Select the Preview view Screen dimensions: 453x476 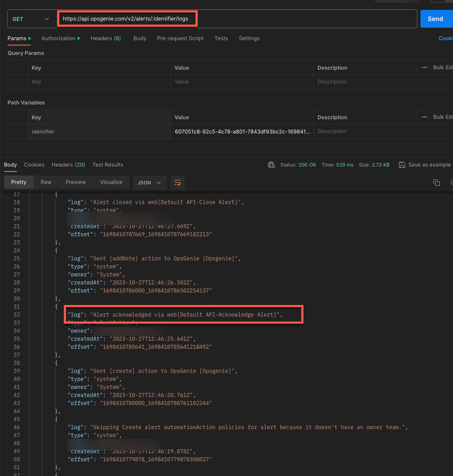click(x=76, y=182)
